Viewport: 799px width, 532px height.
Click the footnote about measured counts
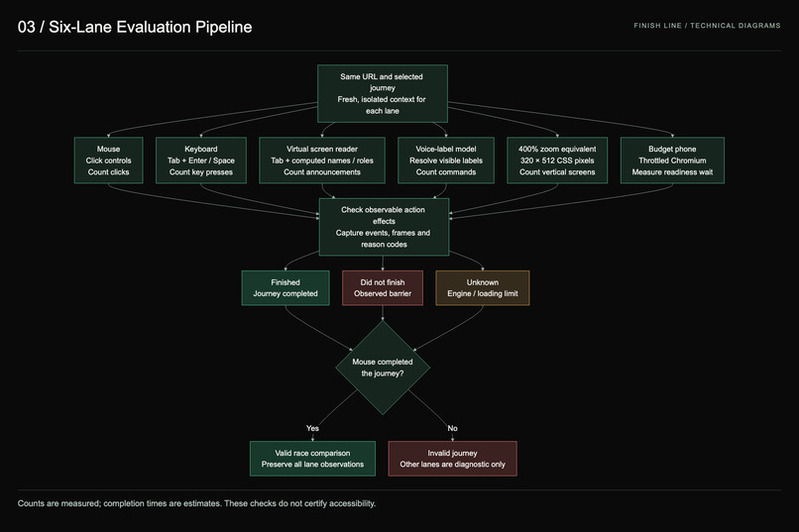click(x=196, y=503)
